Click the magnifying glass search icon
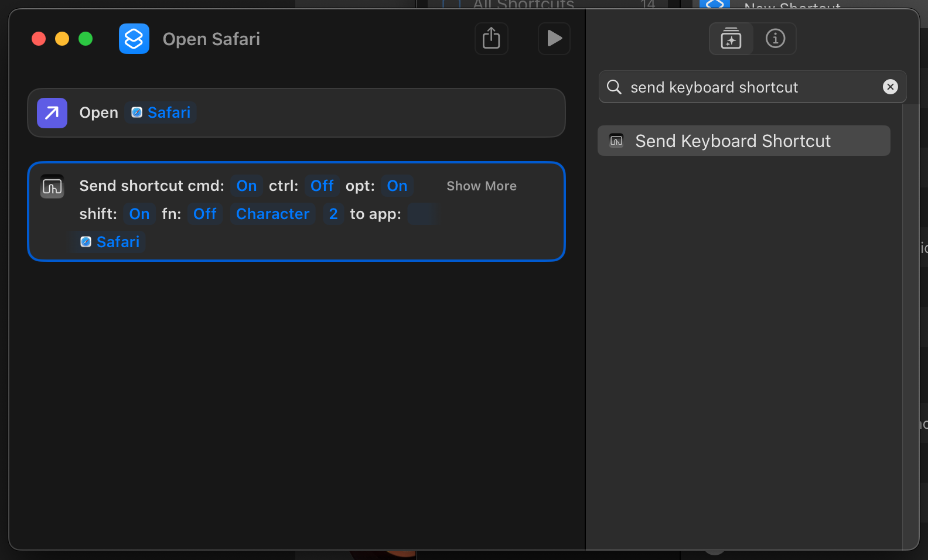Image resolution: width=928 pixels, height=560 pixels. 614,87
